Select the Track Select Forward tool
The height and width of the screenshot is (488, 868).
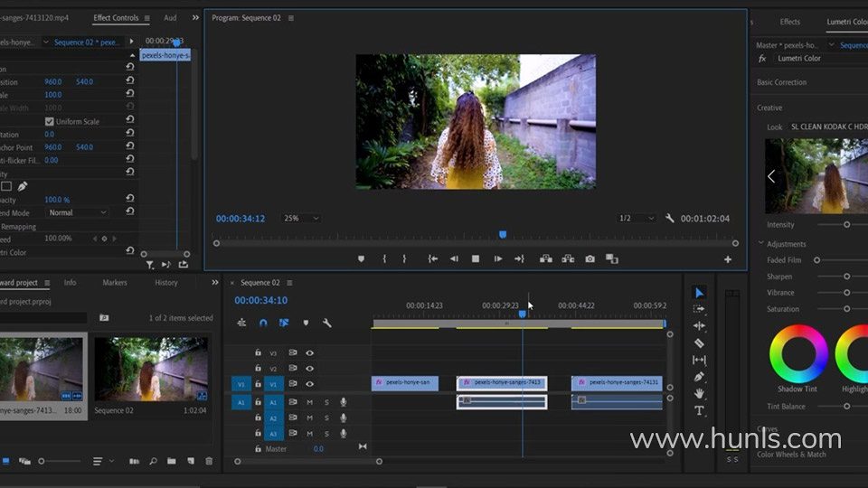click(699, 309)
